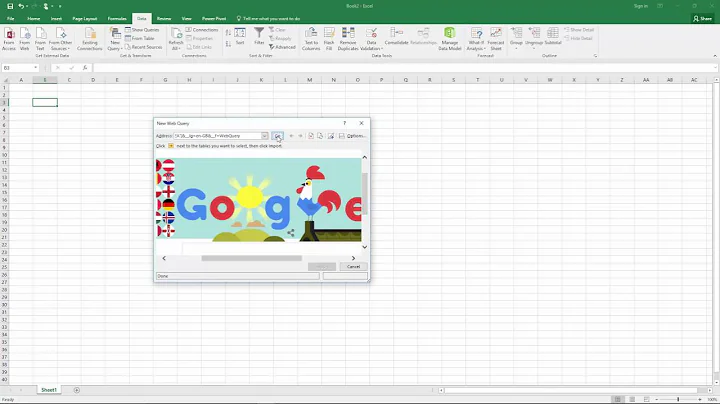The height and width of the screenshot is (404, 720).
Task: Open the Sort dialog button
Action: pos(240,37)
